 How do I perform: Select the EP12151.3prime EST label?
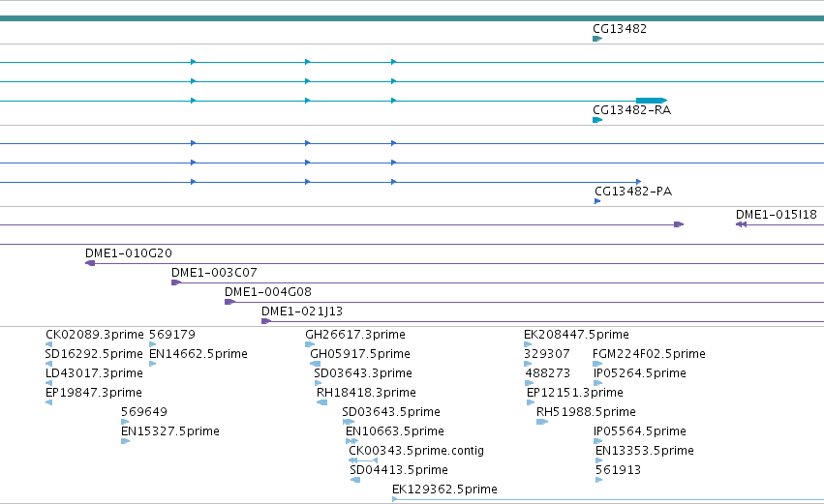point(575,393)
